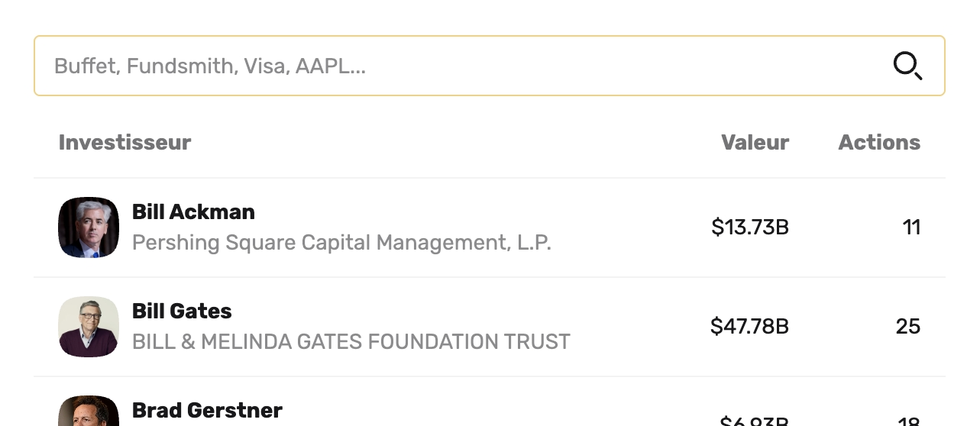Screen dimensions: 980x426
Task: Click Bill Gates' stock count of 25
Action: coord(907,327)
